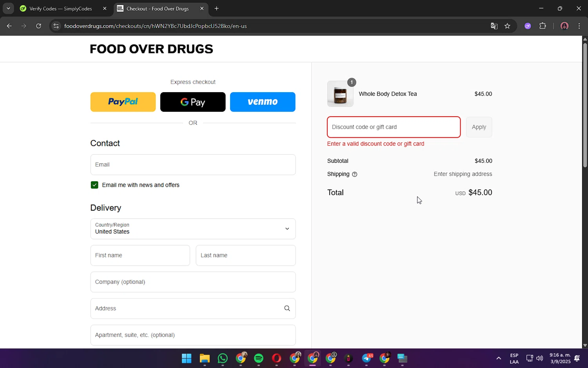Viewport: 588px width, 368px height.
Task: Click the Total $45.00 amount
Action: [480, 193]
